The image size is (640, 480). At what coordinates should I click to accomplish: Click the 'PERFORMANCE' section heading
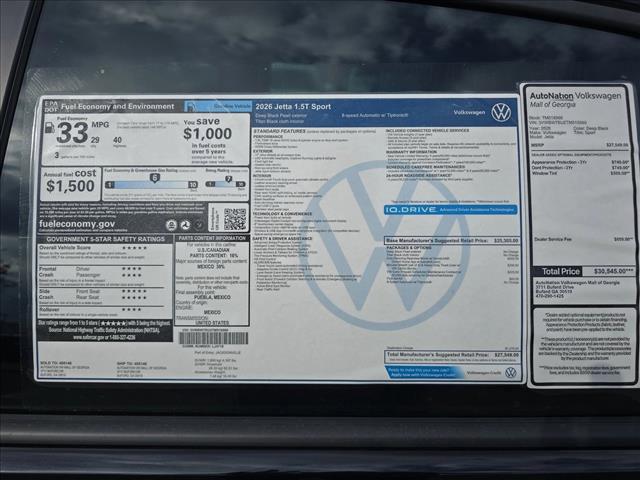(x=268, y=136)
